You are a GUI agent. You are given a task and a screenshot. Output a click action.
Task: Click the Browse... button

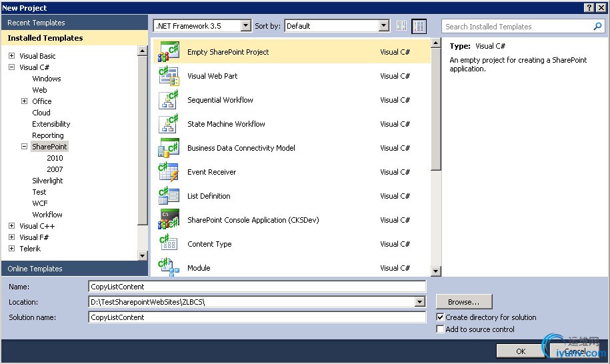click(x=464, y=302)
